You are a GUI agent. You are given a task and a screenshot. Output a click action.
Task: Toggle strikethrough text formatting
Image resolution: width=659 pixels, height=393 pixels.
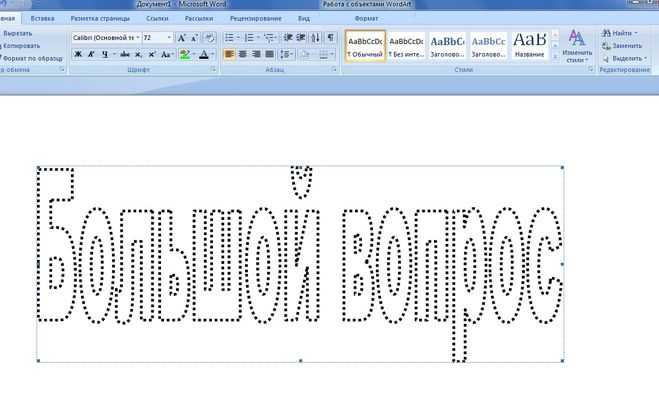[125, 54]
